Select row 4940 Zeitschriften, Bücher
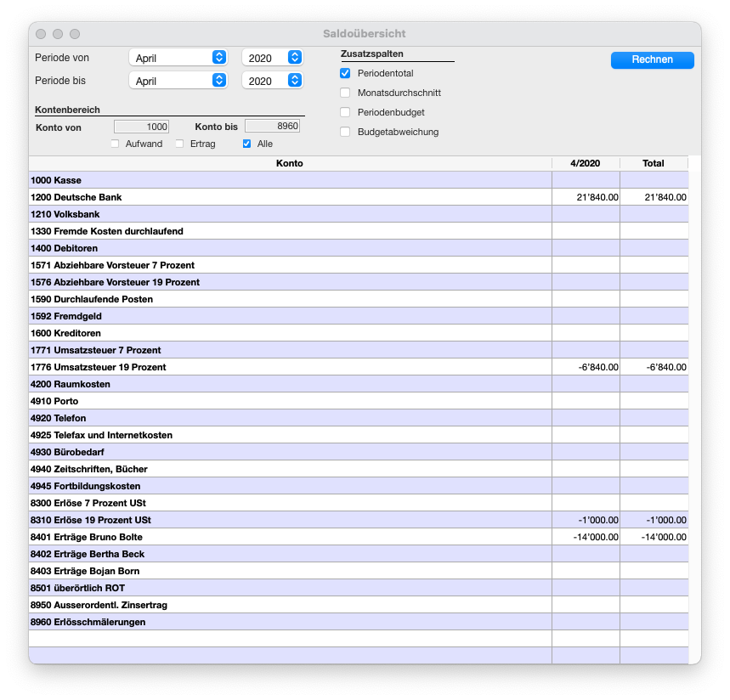 [x=359, y=469]
